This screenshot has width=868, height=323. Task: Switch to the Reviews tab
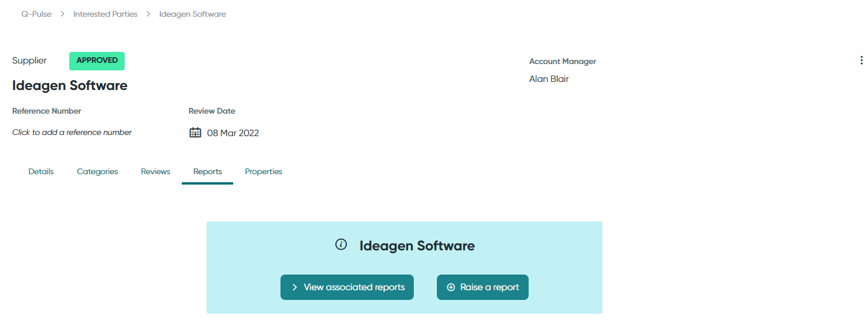pos(156,172)
